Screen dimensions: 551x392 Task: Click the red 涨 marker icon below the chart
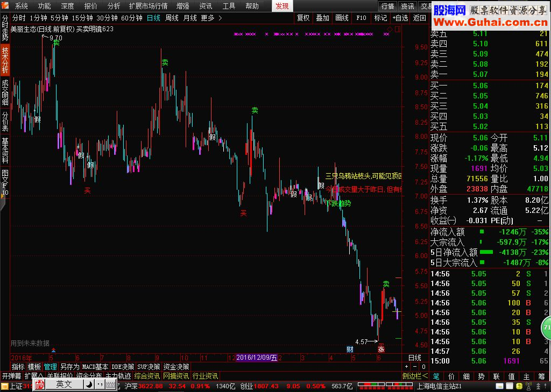(x=381, y=349)
